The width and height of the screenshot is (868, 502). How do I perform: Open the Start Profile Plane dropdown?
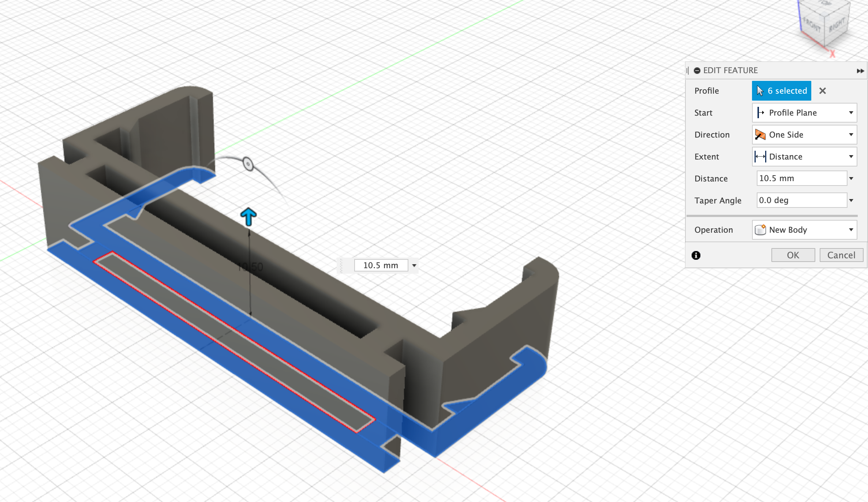[804, 113]
